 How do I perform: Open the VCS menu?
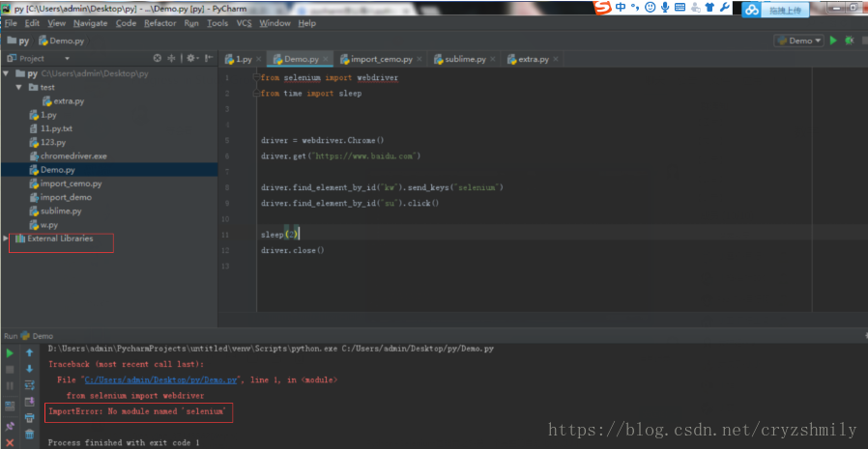pos(244,23)
